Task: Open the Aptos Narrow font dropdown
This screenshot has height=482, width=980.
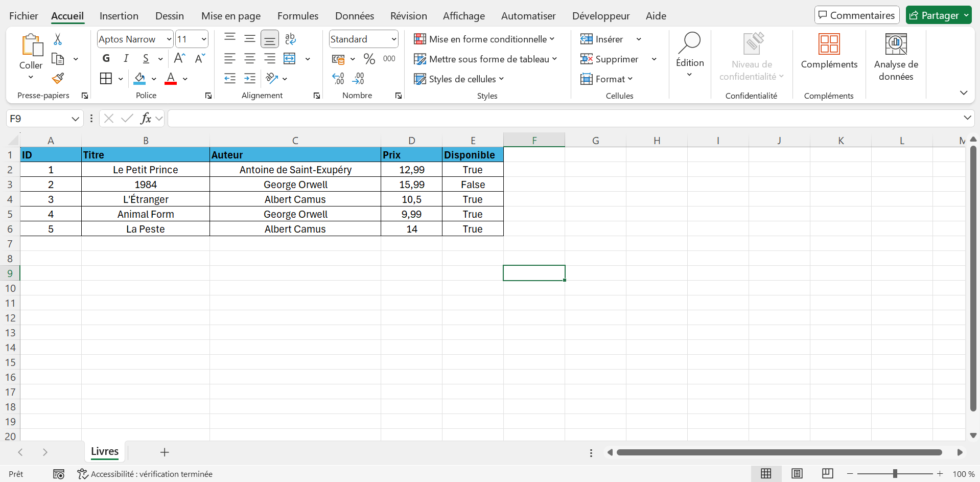Action: point(169,39)
